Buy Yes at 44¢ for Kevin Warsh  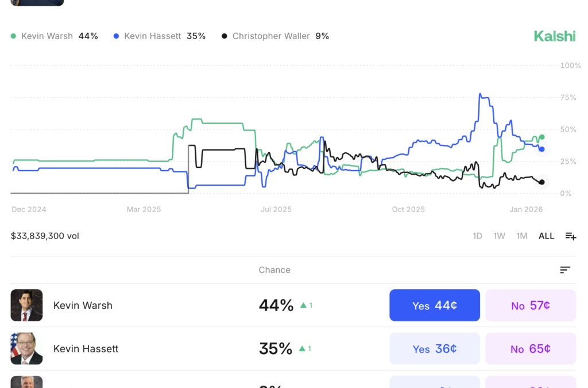tap(434, 305)
